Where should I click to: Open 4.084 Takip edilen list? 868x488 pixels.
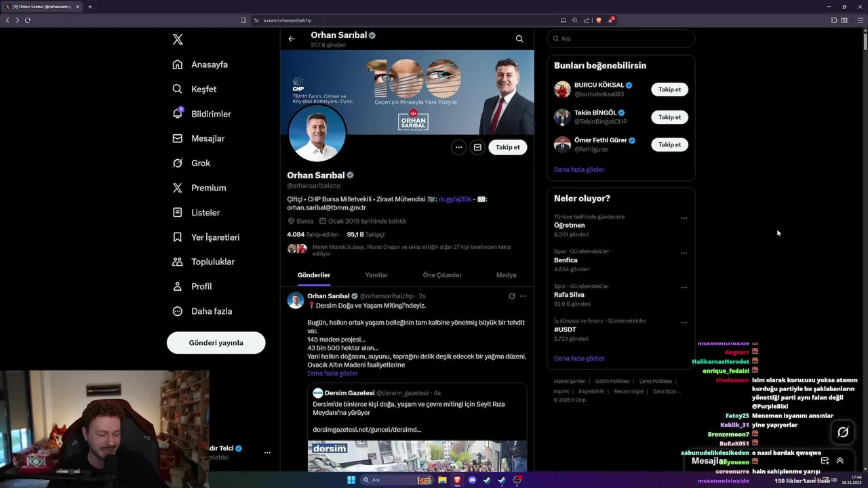(313, 235)
